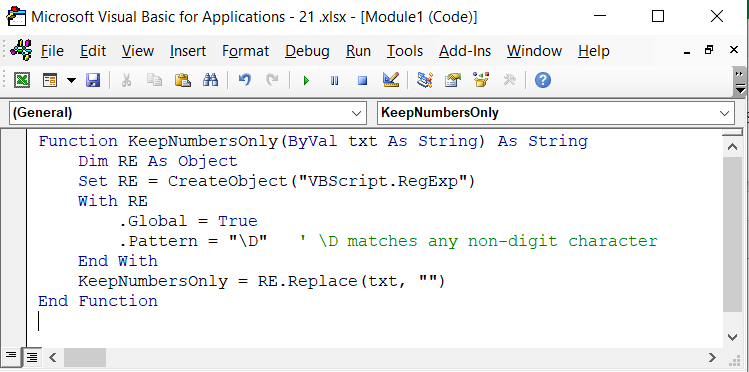749x372 pixels.
Task: Maximize the VBA editor window
Action: pyautogui.click(x=658, y=17)
